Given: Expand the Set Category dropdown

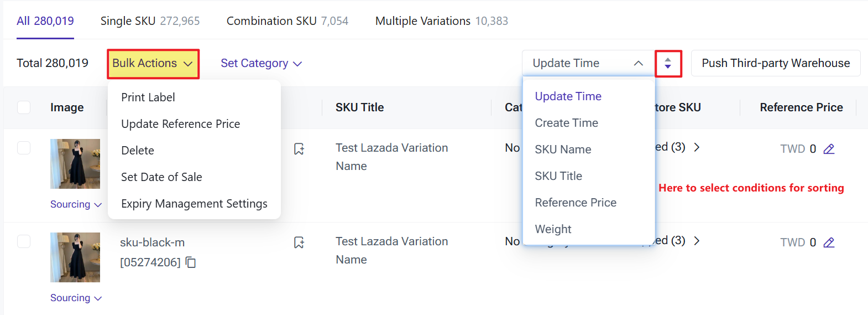Looking at the screenshot, I should coord(261,64).
